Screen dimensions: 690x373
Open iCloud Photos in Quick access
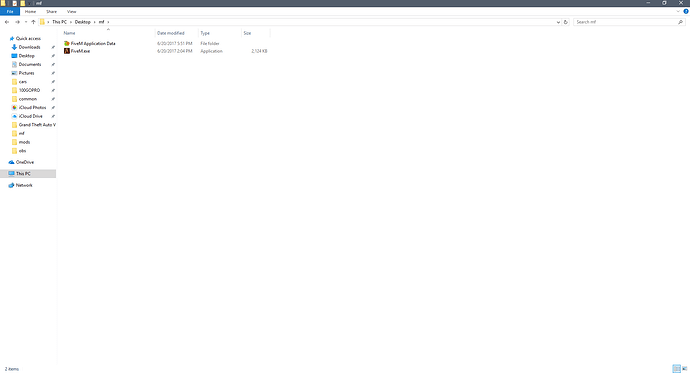pyautogui.click(x=32, y=107)
